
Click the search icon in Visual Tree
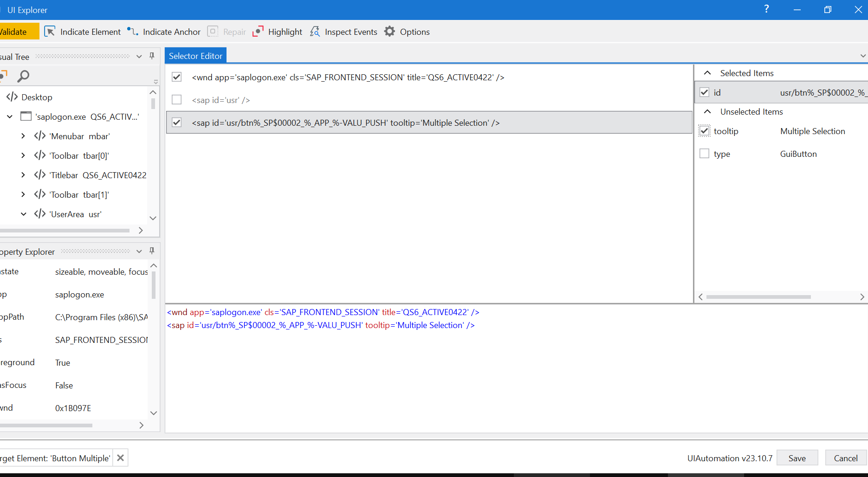[23, 76]
